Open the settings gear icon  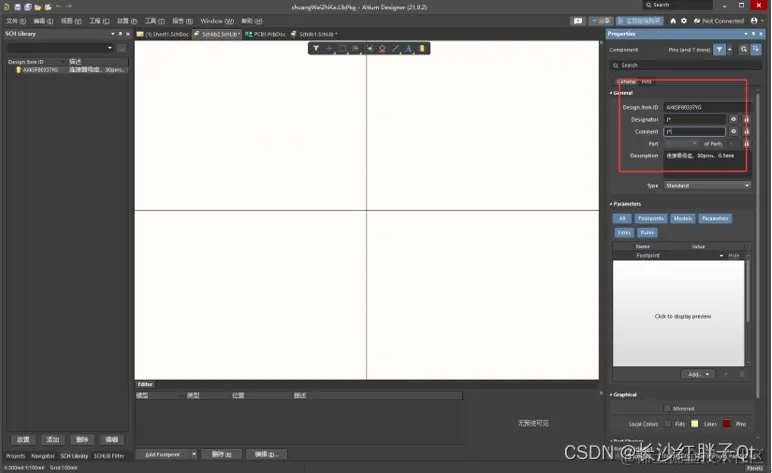[x=684, y=21]
